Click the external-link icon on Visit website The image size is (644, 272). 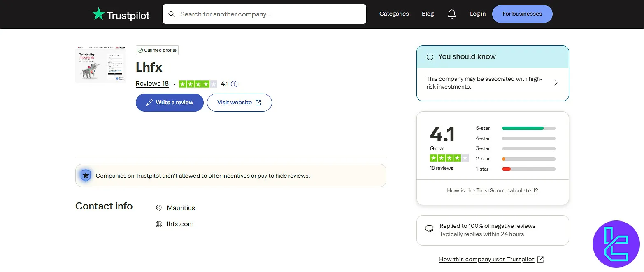tap(258, 102)
